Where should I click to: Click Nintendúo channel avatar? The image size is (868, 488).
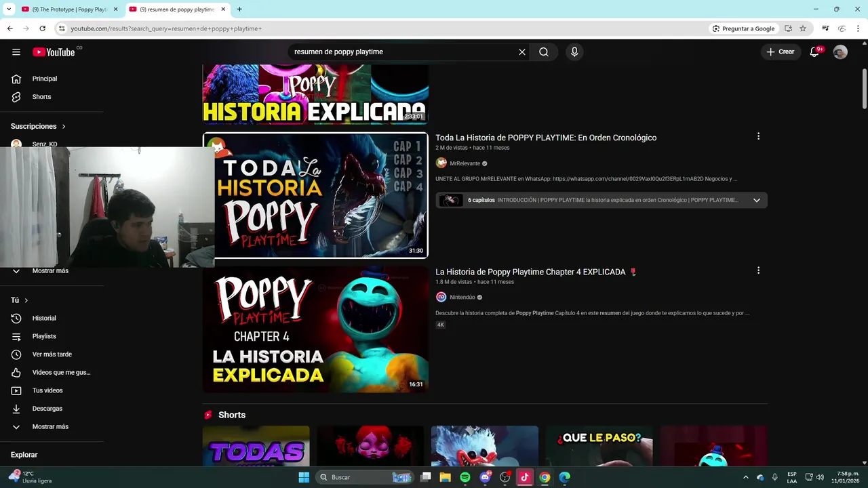(x=441, y=298)
